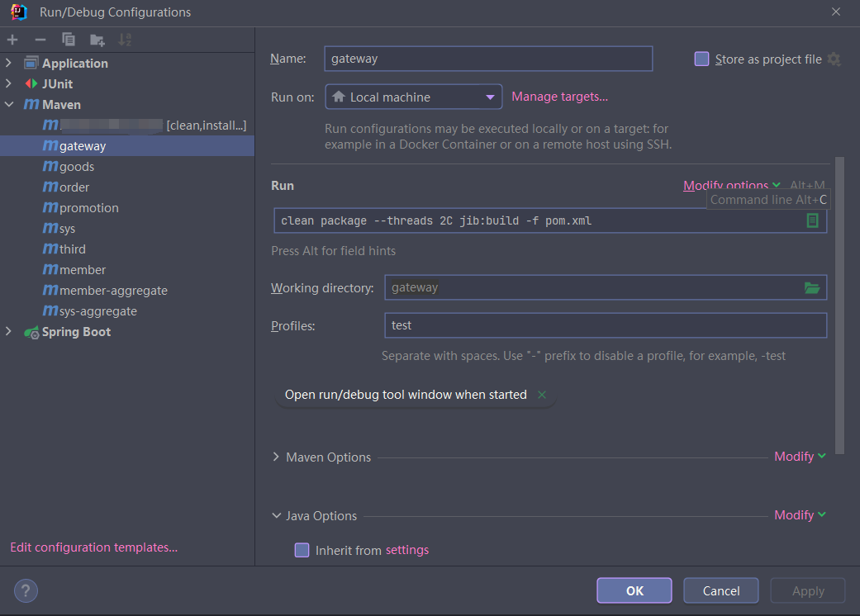
Task: Open Edit configuration templates link
Action: click(94, 547)
